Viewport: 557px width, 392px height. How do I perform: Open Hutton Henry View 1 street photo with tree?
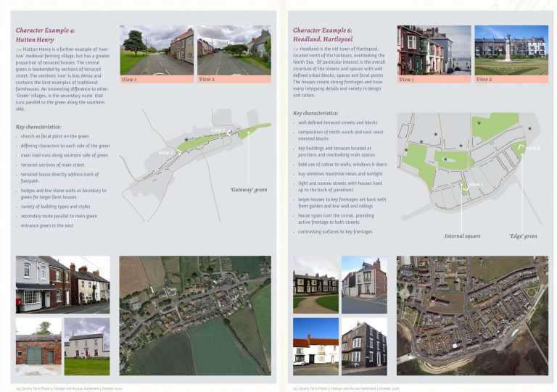click(157, 50)
